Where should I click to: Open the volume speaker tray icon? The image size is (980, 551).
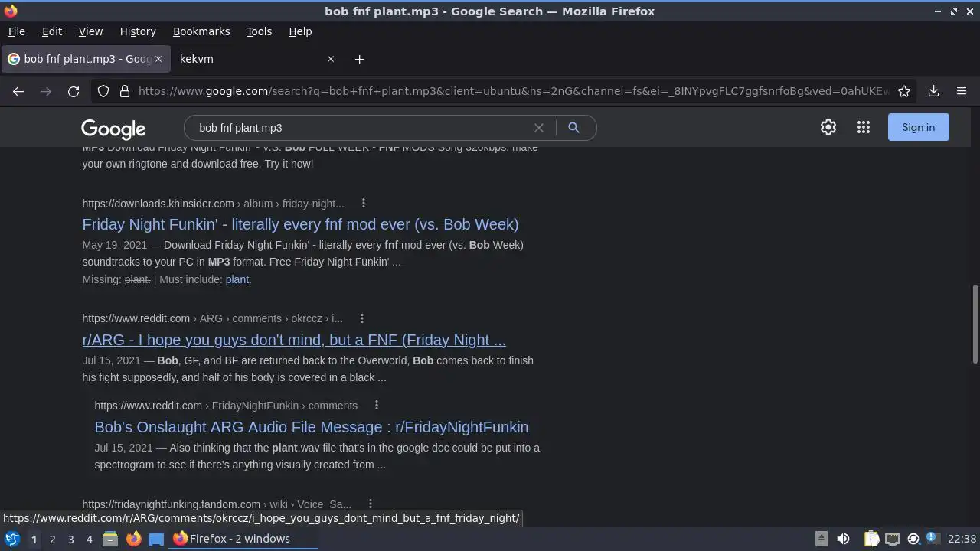click(843, 539)
